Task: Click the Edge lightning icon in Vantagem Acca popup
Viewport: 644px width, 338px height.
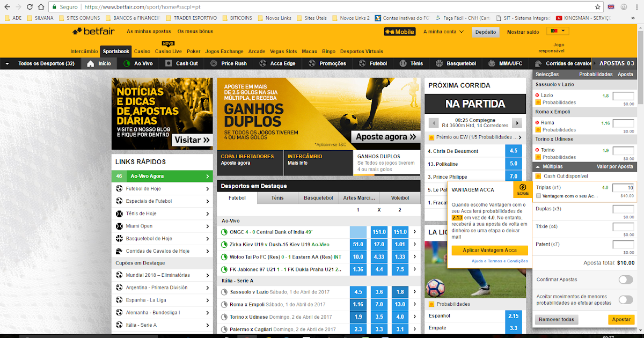Action: 523,189
